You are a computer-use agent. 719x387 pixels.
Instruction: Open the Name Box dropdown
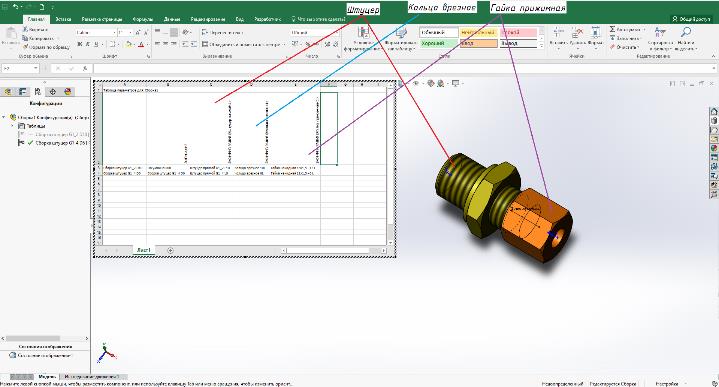pos(35,68)
